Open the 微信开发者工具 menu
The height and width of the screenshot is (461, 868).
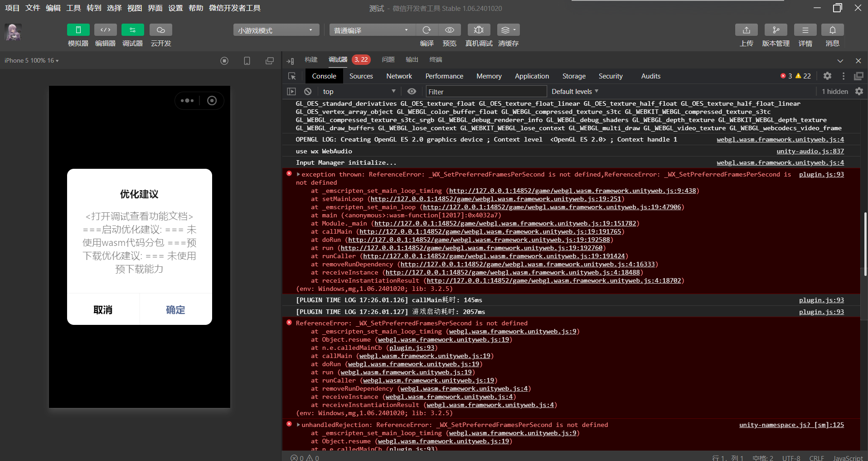(x=235, y=8)
